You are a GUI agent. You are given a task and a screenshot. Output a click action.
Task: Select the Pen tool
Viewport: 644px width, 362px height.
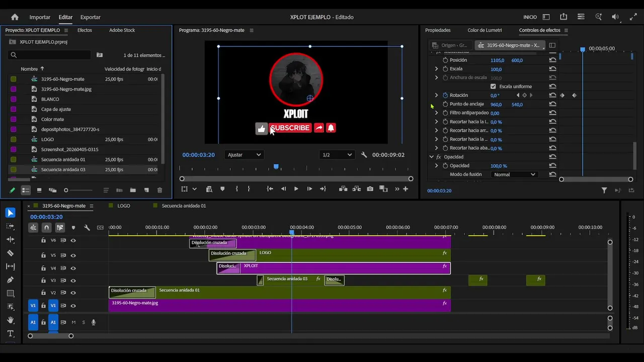coord(10,280)
